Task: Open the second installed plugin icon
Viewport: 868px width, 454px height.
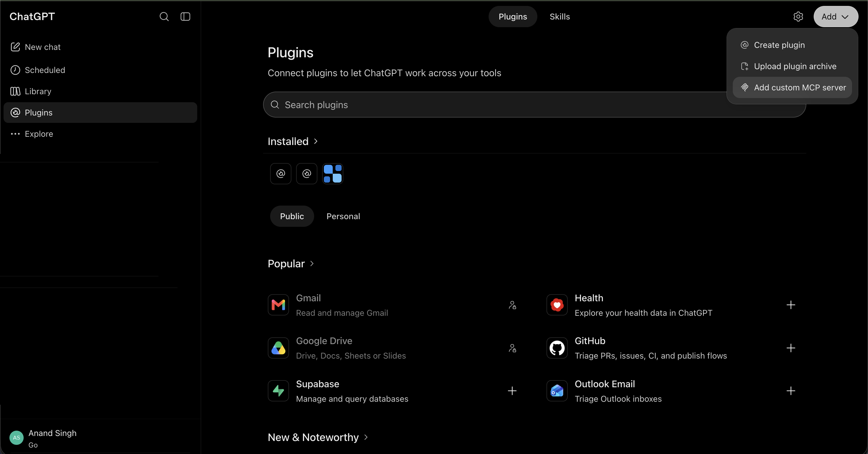Action: tap(307, 174)
